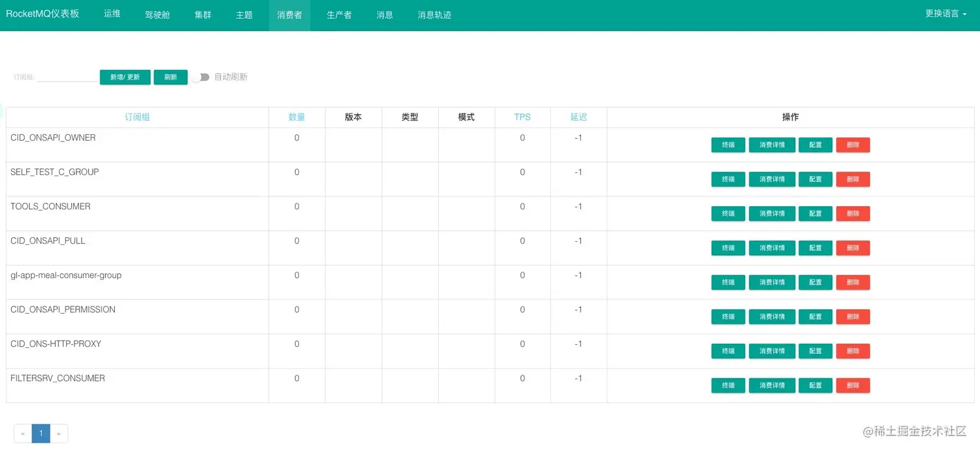Screen dimensions: 980x451
Task: Click the 刷新 button
Action: [170, 77]
